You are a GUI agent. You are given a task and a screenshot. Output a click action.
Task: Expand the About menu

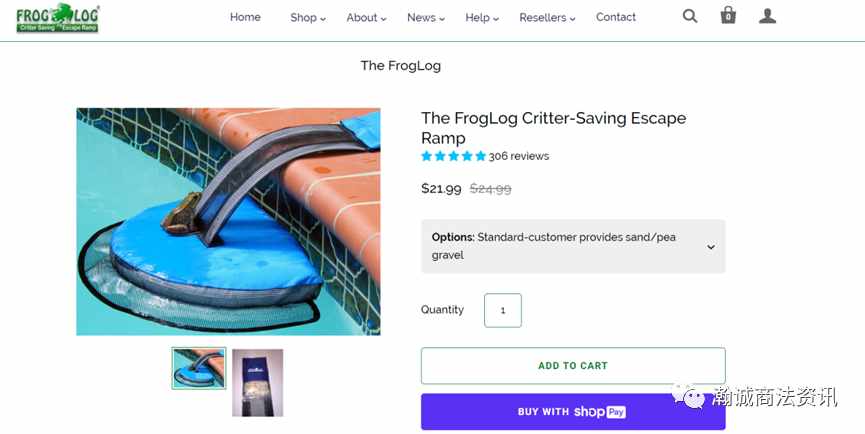click(366, 18)
